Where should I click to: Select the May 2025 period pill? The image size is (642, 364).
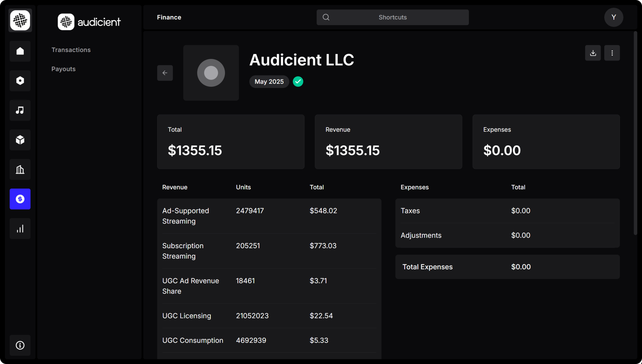click(269, 81)
